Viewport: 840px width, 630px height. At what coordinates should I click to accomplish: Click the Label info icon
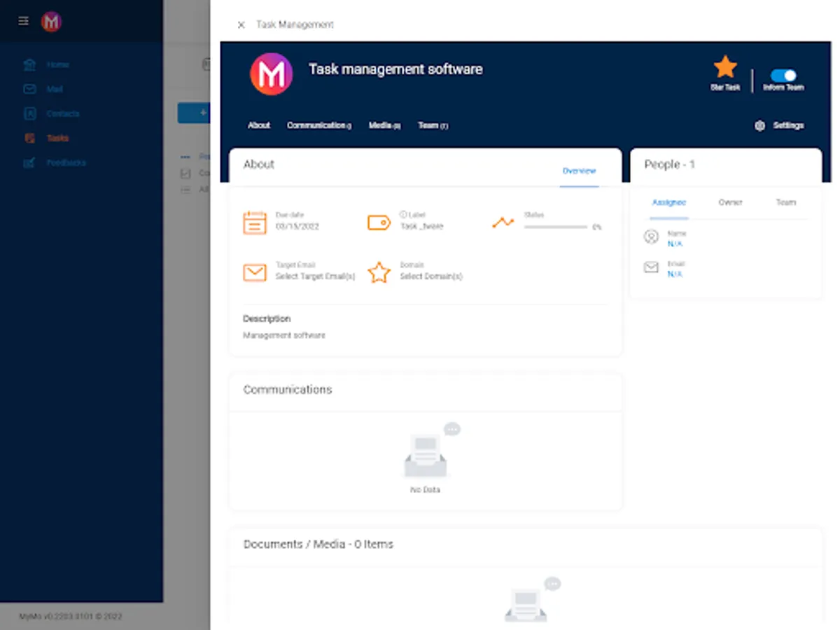tap(403, 215)
